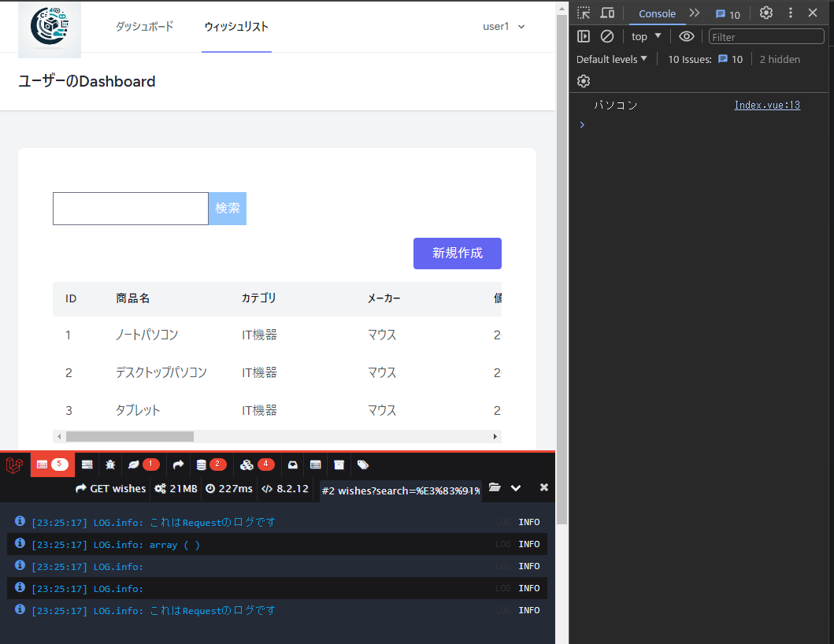This screenshot has height=644, width=834.
Task: Toggle the console sidebar
Action: tap(584, 36)
